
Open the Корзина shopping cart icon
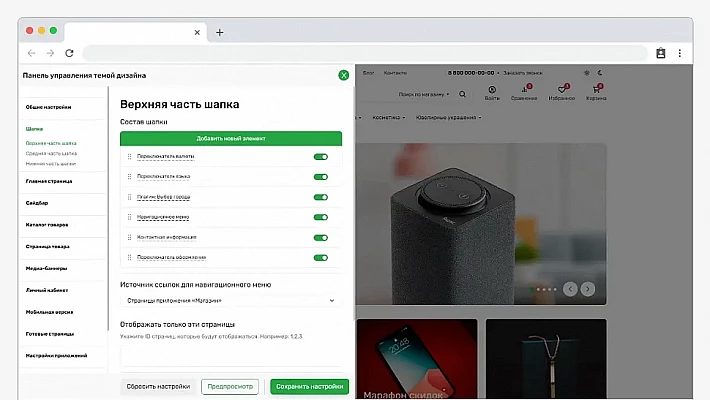coord(596,90)
